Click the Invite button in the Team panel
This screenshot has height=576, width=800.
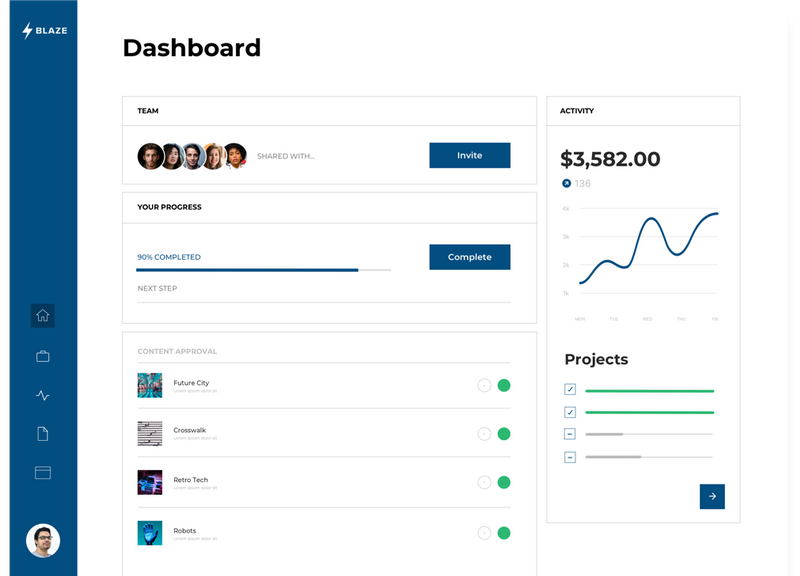coord(469,155)
